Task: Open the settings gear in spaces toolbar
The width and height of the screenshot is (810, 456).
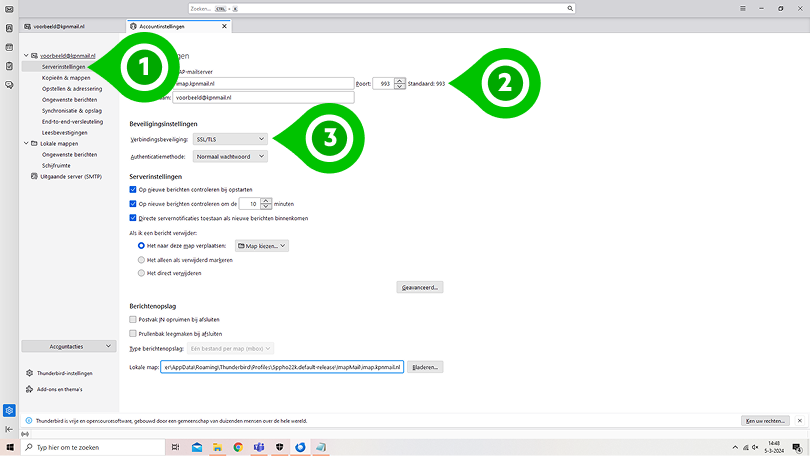Action: 9,411
